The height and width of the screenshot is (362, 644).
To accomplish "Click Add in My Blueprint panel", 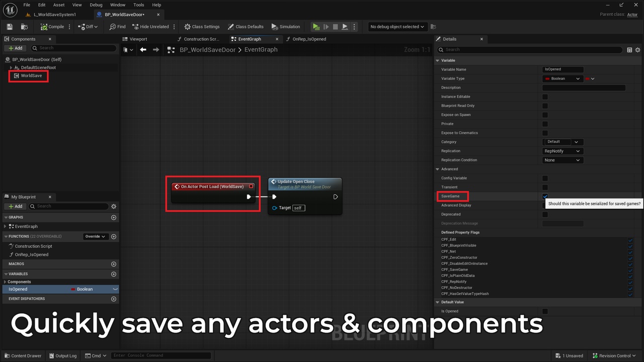I will click(x=16, y=206).
